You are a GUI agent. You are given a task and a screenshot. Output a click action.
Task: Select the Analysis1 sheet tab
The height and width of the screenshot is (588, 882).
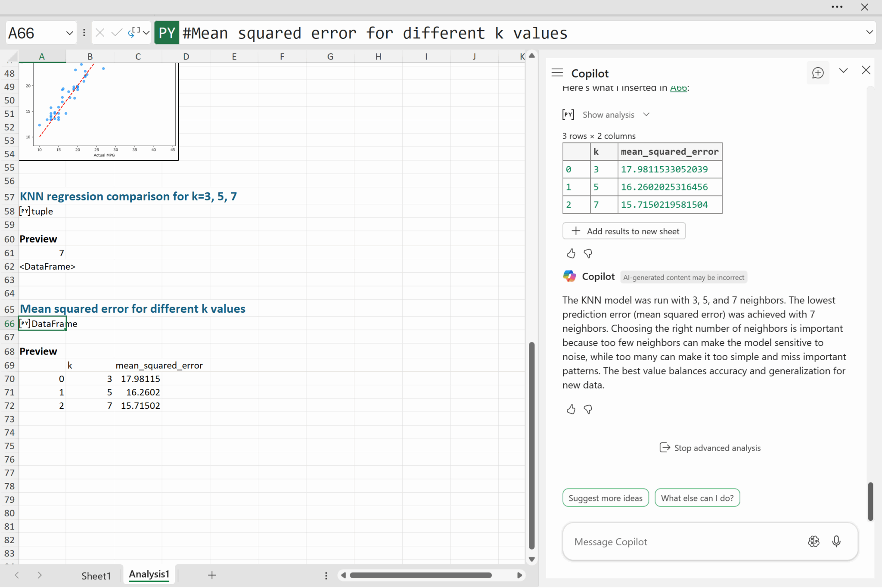149,575
